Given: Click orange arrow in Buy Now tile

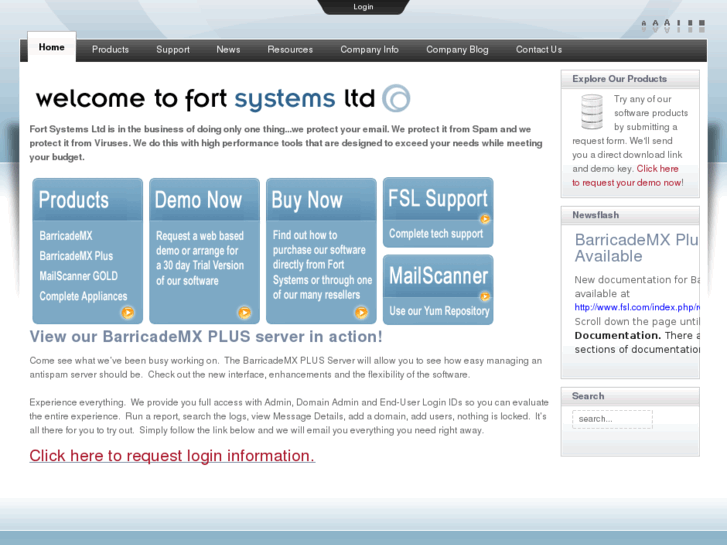Looking at the screenshot, I should [x=361, y=313].
